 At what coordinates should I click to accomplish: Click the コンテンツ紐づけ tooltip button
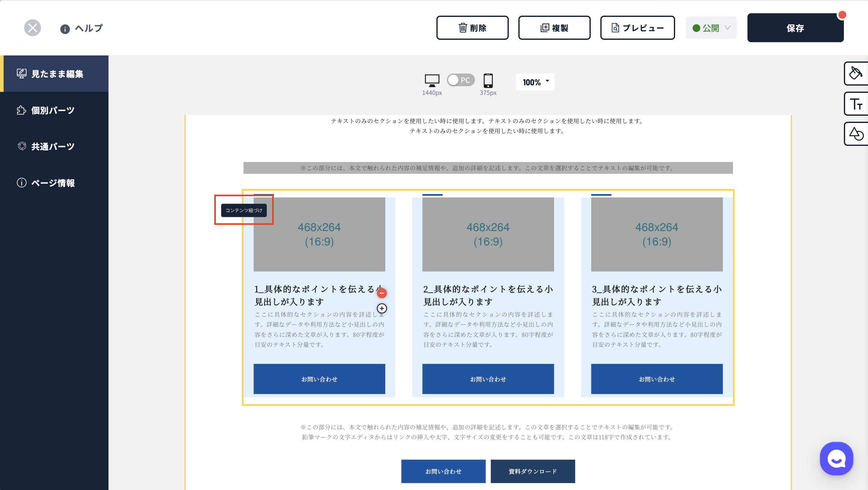tap(244, 210)
